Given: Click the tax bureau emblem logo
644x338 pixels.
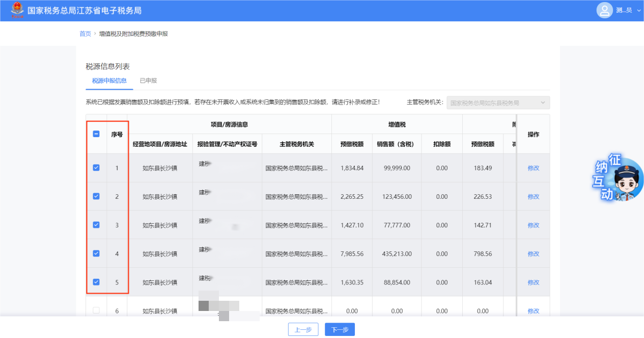Looking at the screenshot, I should point(17,10).
